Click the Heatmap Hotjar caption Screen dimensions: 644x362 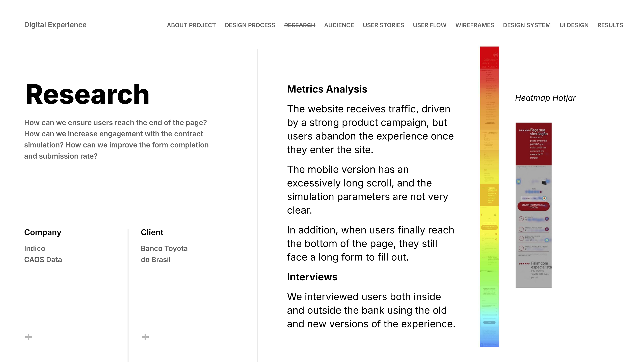pos(545,98)
